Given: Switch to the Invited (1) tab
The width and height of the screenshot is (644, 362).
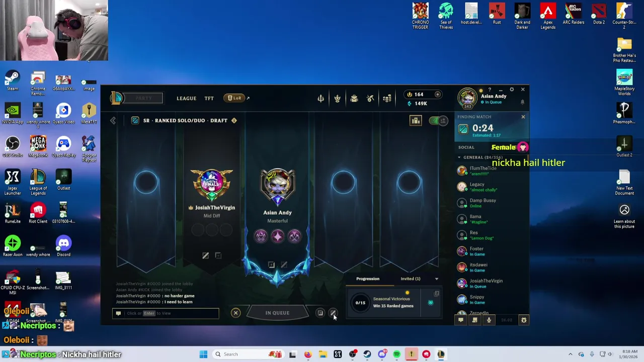Looking at the screenshot, I should (411, 279).
